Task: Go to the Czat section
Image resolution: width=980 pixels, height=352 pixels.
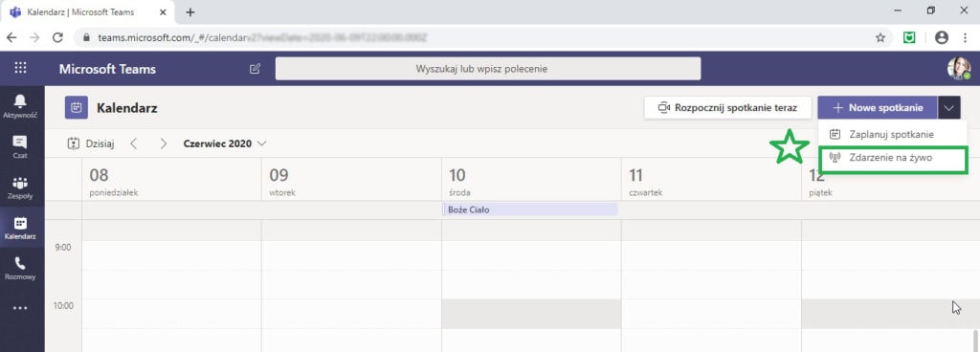Action: click(21, 146)
